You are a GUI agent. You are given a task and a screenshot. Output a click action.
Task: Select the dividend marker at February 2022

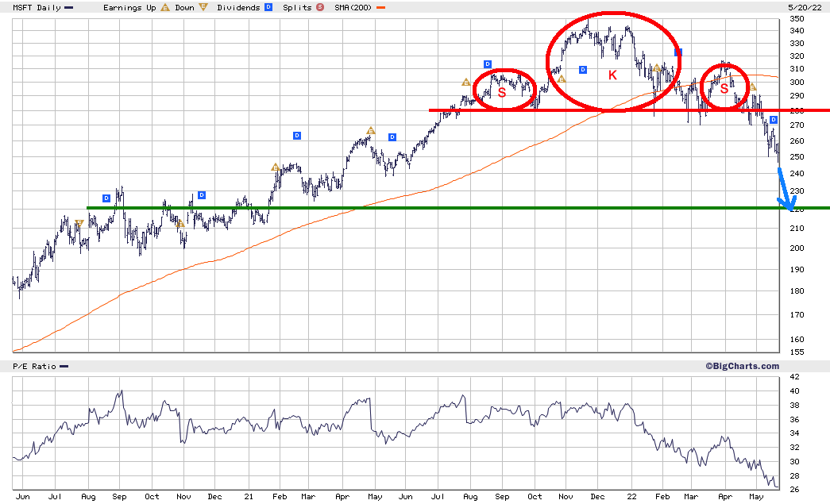click(678, 52)
